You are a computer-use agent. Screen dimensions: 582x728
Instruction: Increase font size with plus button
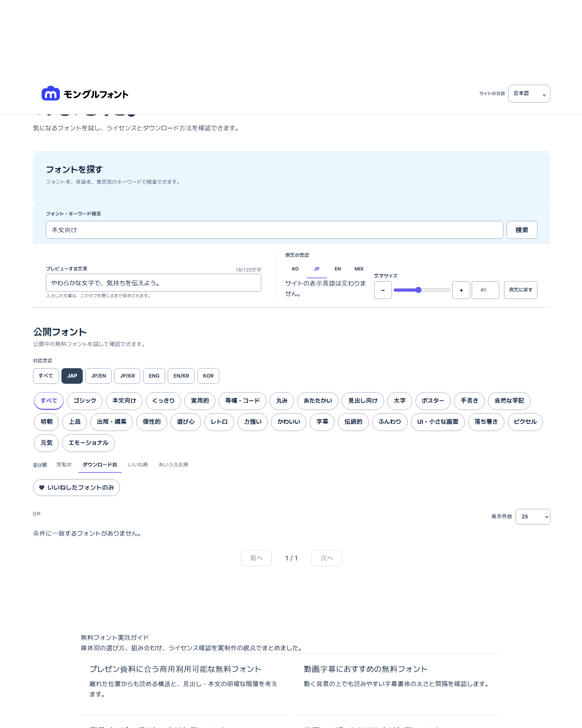pos(461,290)
